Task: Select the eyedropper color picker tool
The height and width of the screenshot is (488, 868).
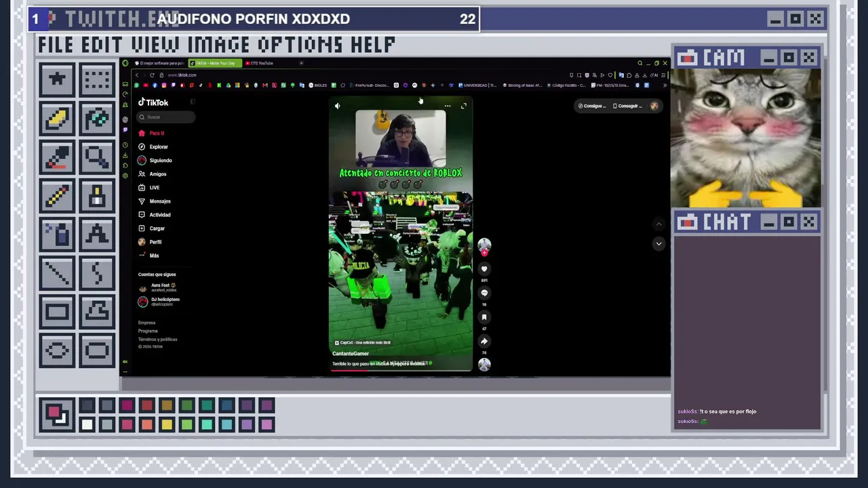Action: [57, 158]
